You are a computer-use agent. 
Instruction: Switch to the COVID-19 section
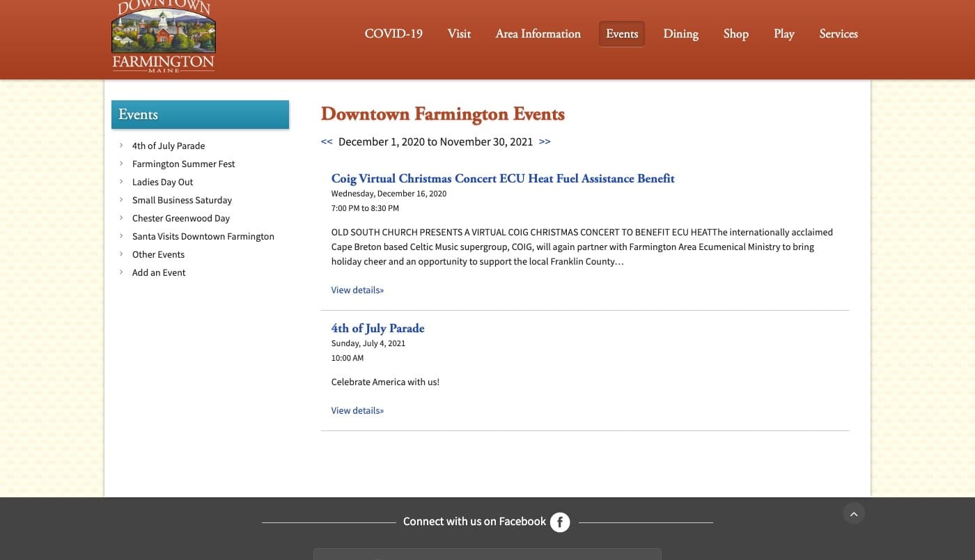click(x=393, y=33)
